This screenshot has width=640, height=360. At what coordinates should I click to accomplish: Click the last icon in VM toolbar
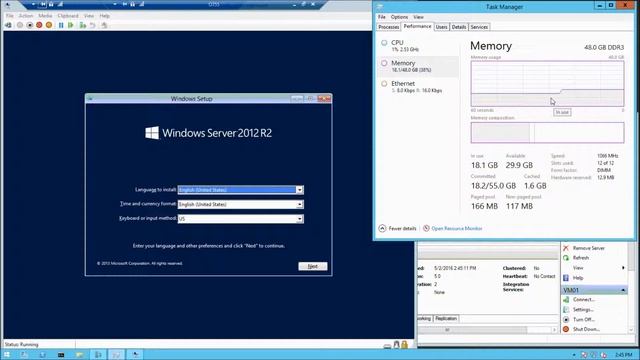[104, 25]
